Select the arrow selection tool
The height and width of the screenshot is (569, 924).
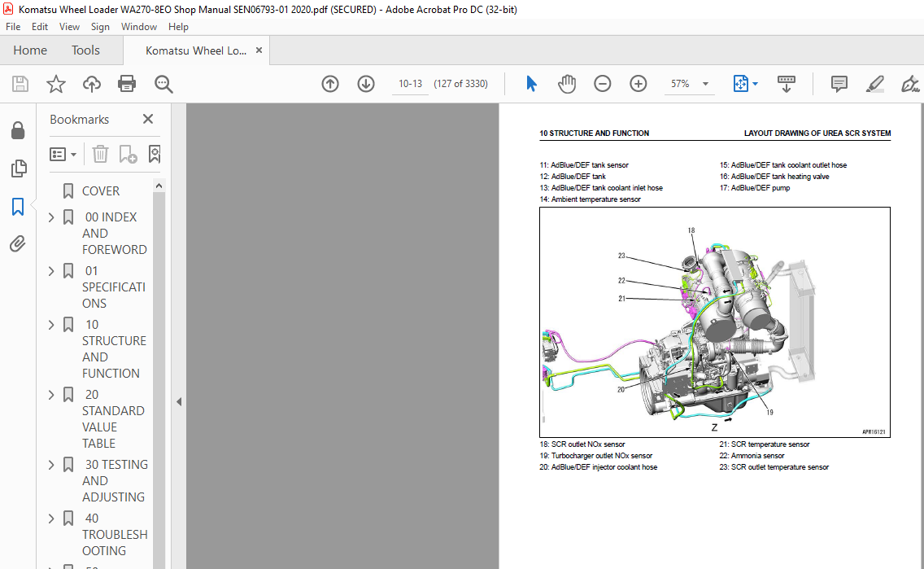click(x=531, y=84)
